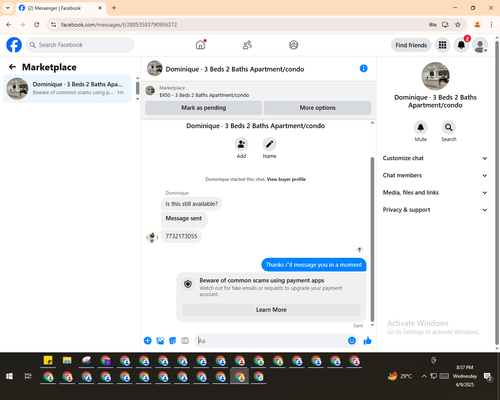Image resolution: width=500 pixels, height=400 pixels.
Task: Choose a sticker from the composer
Action: click(x=173, y=341)
